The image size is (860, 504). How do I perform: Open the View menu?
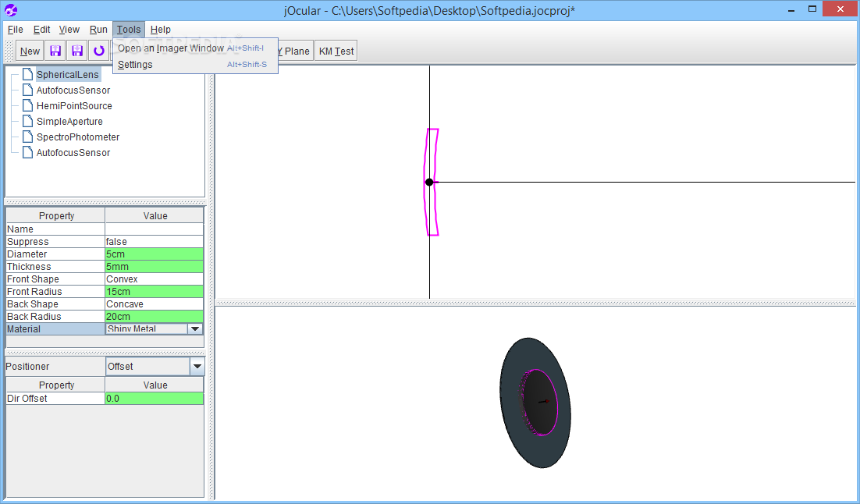(x=69, y=30)
